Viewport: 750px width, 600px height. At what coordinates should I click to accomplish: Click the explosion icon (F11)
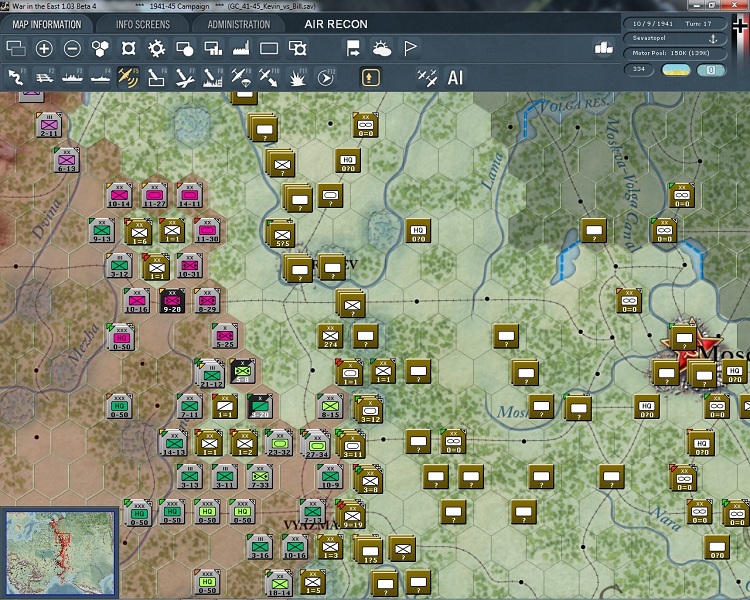pos(297,78)
